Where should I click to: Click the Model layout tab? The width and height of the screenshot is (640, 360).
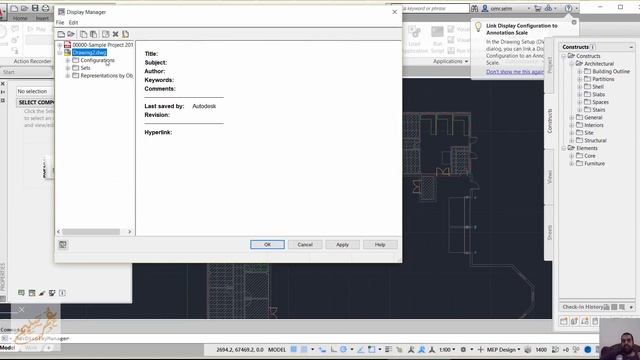point(7,348)
